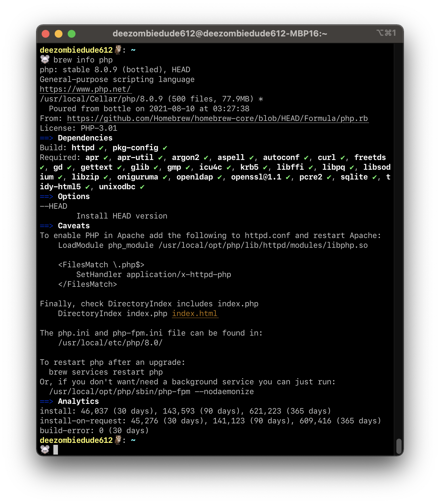Viewport: 440px width, 504px height.
Task: Click the 'httpd' build dependency
Action: point(83,148)
